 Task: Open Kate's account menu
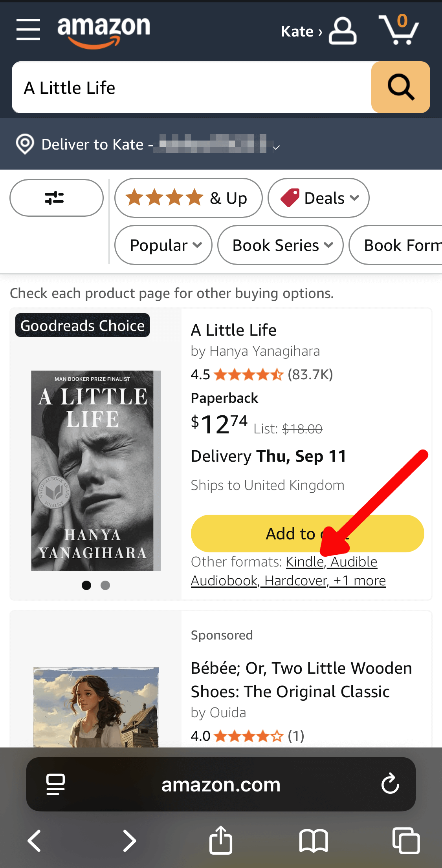pos(318,31)
